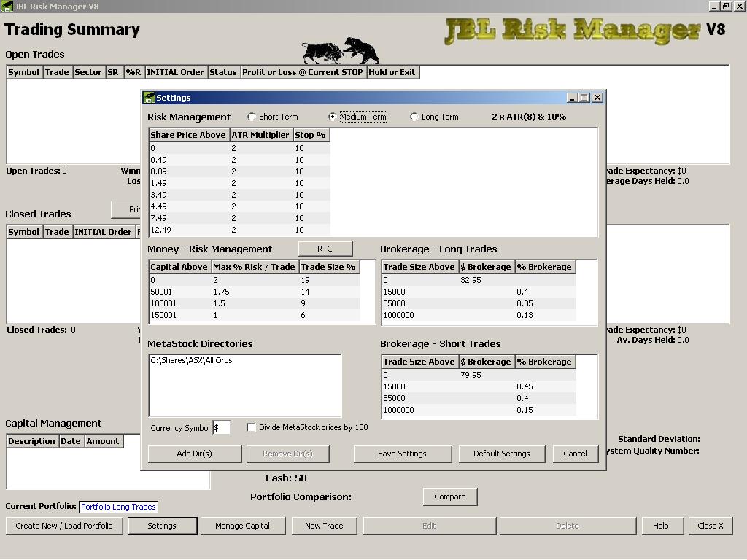Click the 0.35 long trades % brokerage value
The height and width of the screenshot is (560, 747).
tap(525, 303)
